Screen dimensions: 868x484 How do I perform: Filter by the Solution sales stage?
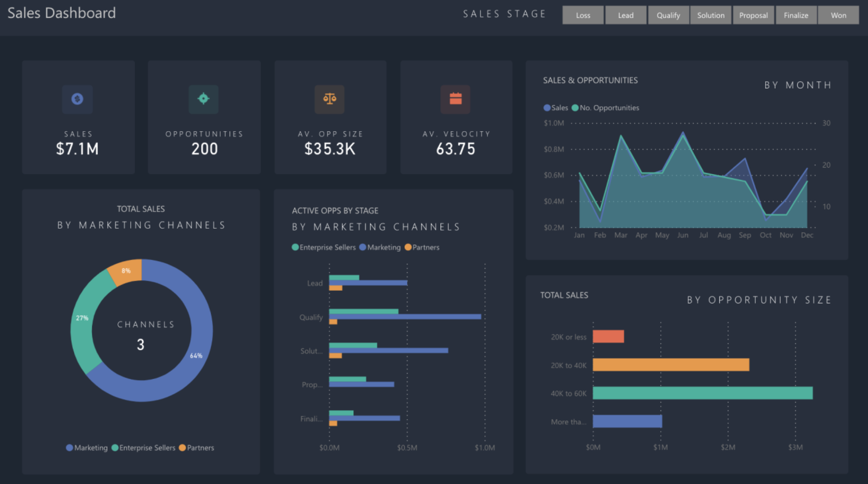(x=711, y=15)
